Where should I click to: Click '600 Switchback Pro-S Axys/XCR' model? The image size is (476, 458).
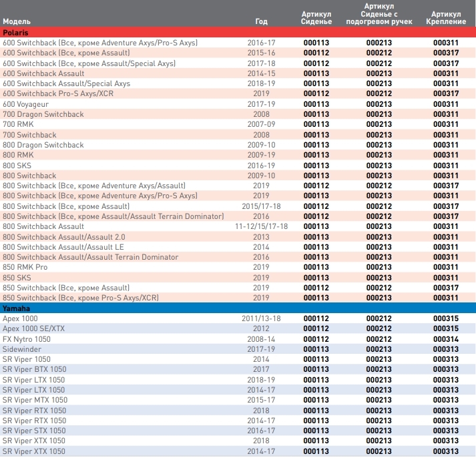tap(58, 93)
